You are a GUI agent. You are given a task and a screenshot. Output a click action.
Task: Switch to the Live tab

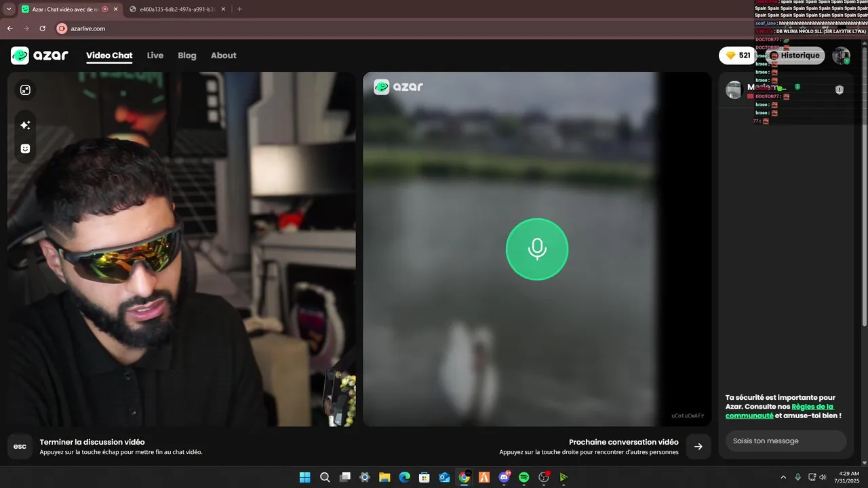point(155,56)
